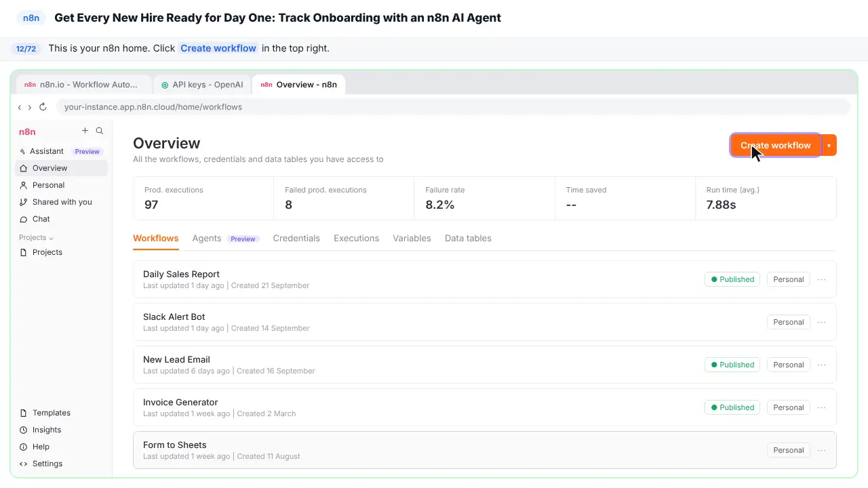Select Overview in the sidebar
This screenshot has height=488, width=868.
pos(61,168)
